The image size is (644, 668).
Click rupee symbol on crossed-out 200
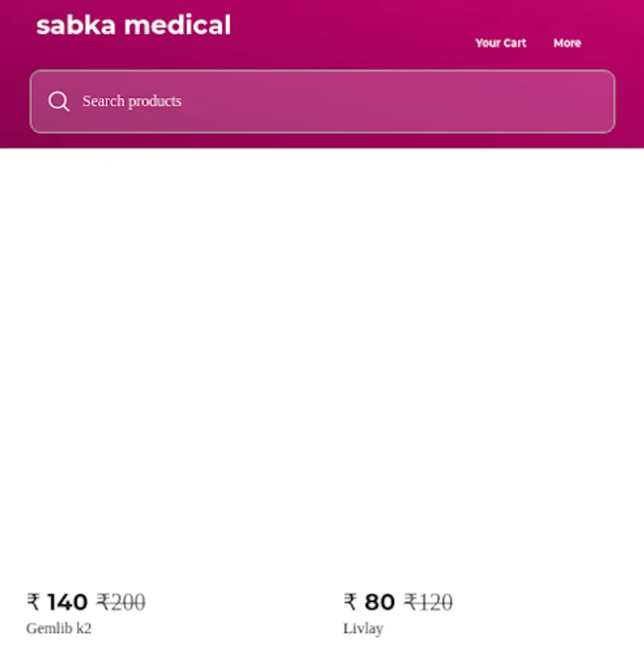click(x=103, y=602)
